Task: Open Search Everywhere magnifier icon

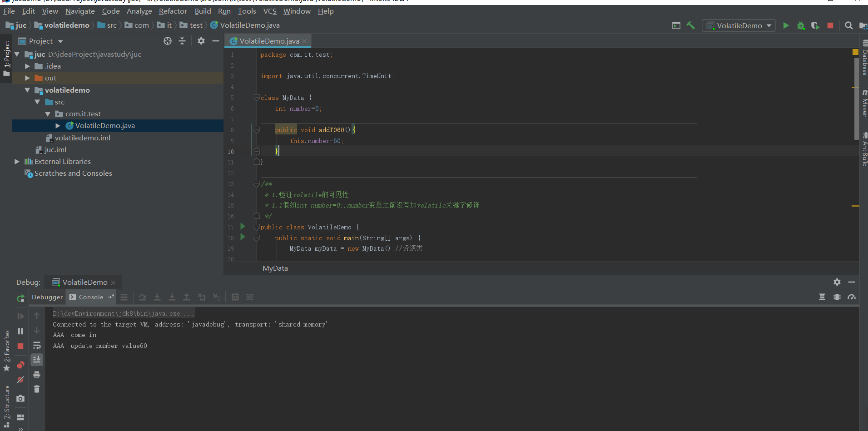Action: [x=848, y=25]
